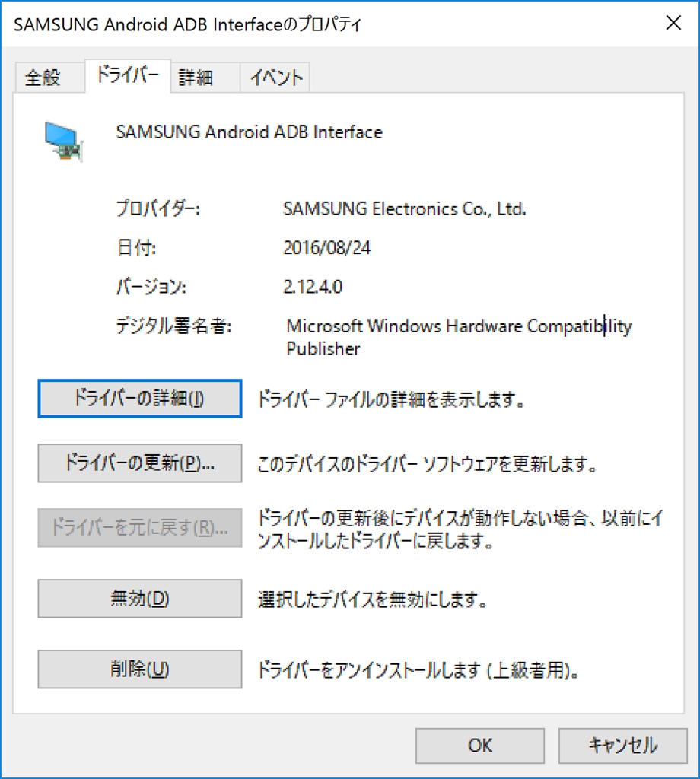The height and width of the screenshot is (779, 700).
Task: Click the 削除(U) button
Action: 139,669
